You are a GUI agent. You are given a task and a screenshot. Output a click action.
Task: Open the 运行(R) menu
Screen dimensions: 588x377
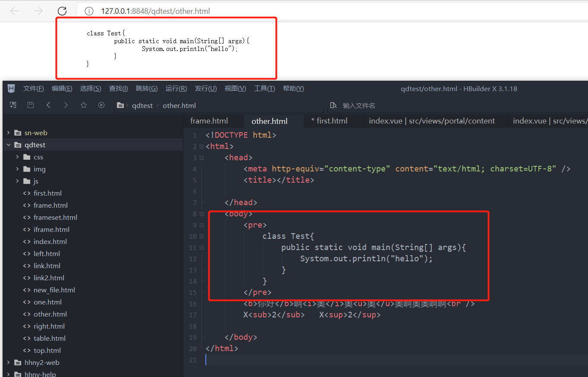(x=176, y=89)
